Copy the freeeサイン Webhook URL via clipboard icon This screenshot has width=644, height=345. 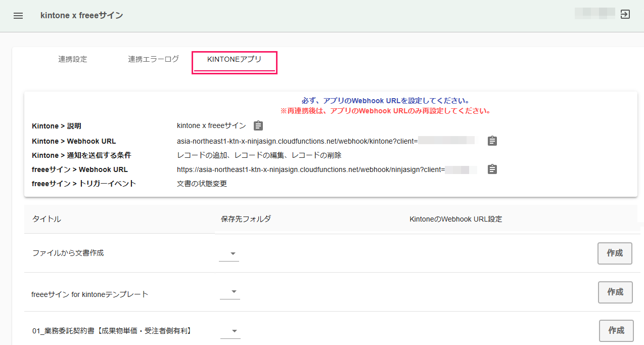click(492, 169)
